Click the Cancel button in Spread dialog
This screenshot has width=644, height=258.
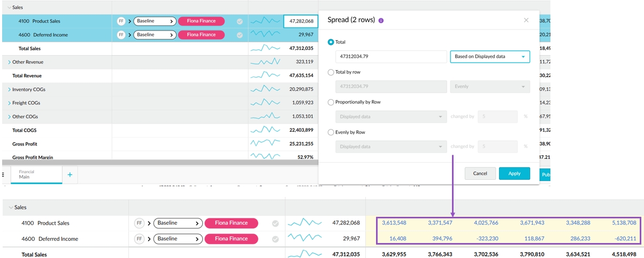tap(480, 173)
